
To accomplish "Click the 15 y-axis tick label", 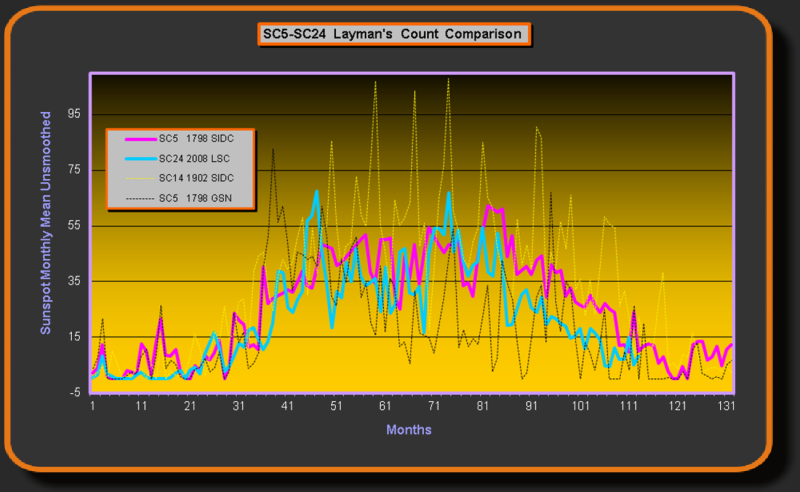I will [72, 337].
